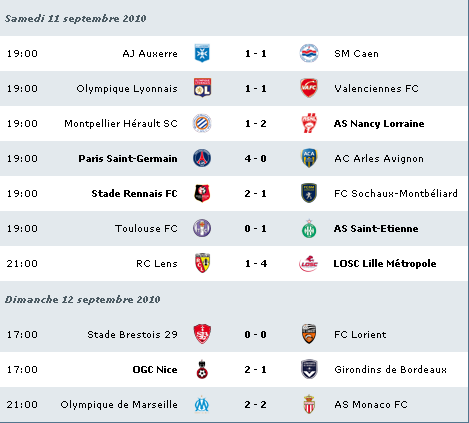Click the 1 - 4 Lens Lille score

(x=256, y=264)
